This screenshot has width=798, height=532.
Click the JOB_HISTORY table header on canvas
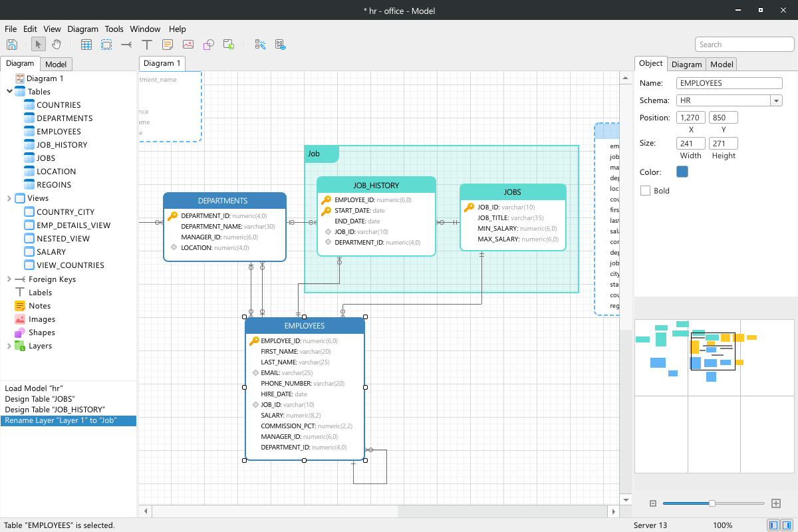376,186
